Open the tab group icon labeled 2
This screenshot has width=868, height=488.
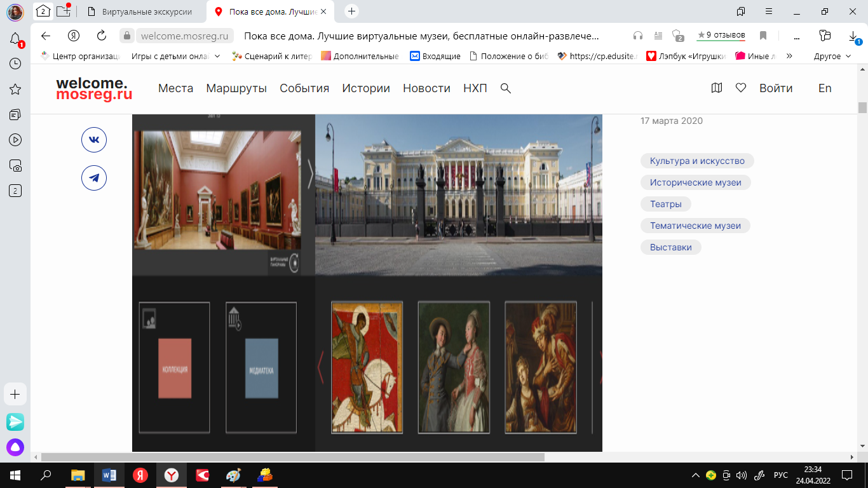43,11
